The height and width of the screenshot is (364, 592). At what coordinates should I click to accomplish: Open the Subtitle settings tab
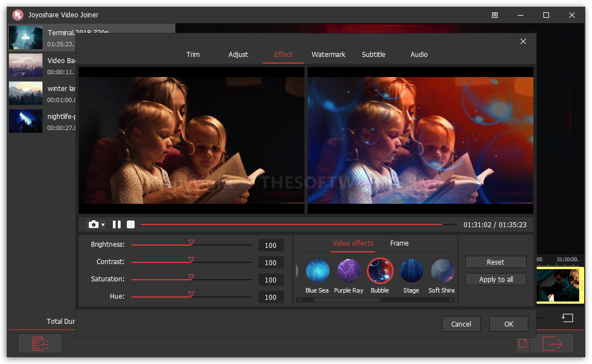click(373, 54)
